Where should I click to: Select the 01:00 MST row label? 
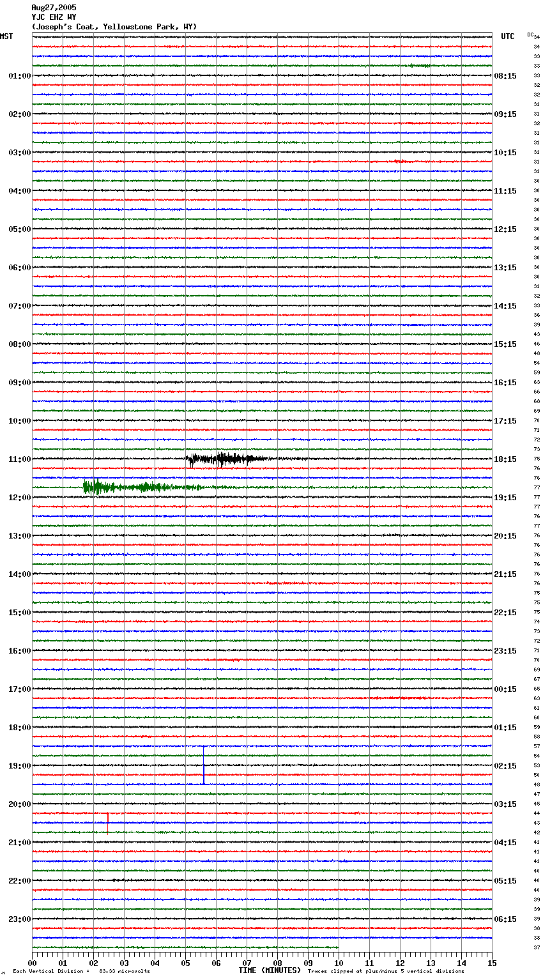click(x=20, y=76)
